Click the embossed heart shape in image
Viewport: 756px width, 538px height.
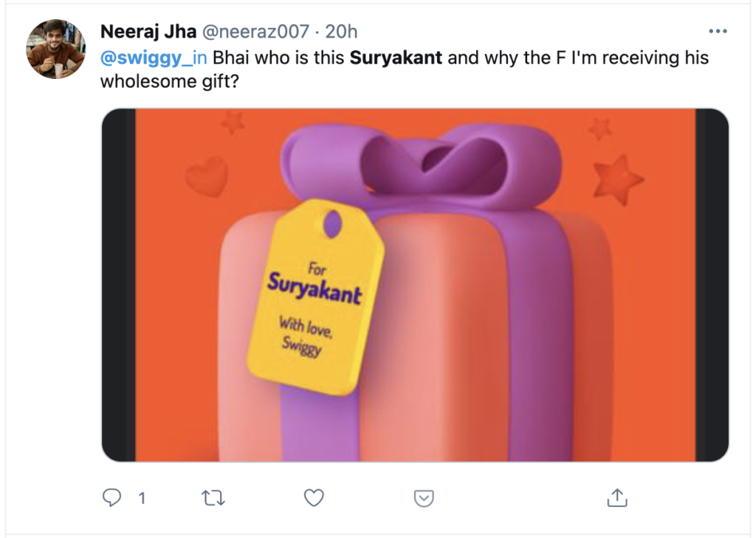(206, 176)
